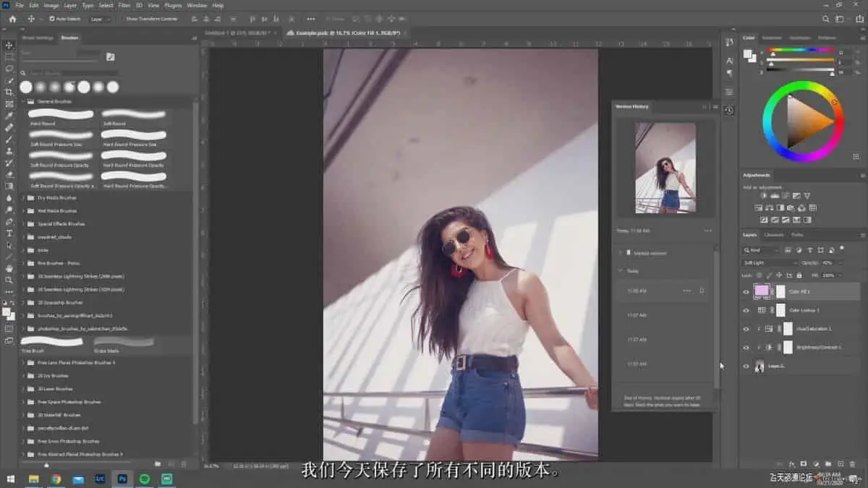This screenshot has height=488, width=868.
Task: Click the lock all layers icon
Action: 799,275
